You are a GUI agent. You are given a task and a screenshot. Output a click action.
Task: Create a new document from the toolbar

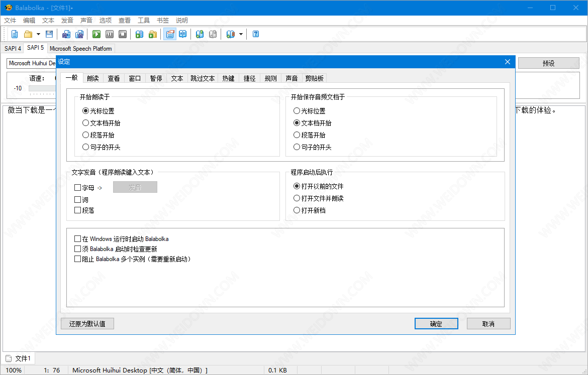[15, 35]
